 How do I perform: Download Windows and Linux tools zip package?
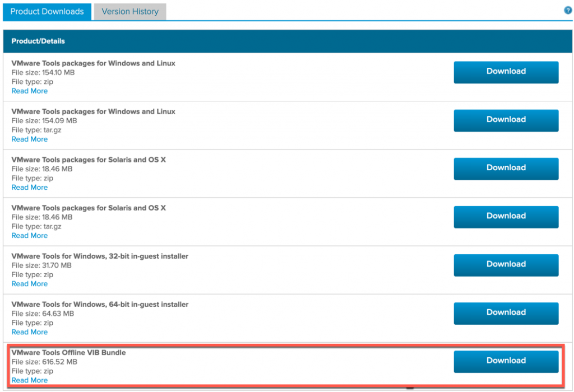tap(506, 72)
